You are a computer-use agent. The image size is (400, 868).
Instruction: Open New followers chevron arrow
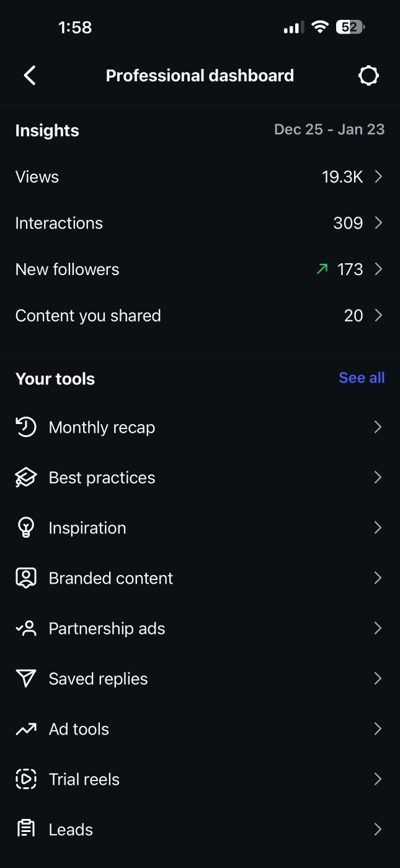click(x=378, y=269)
